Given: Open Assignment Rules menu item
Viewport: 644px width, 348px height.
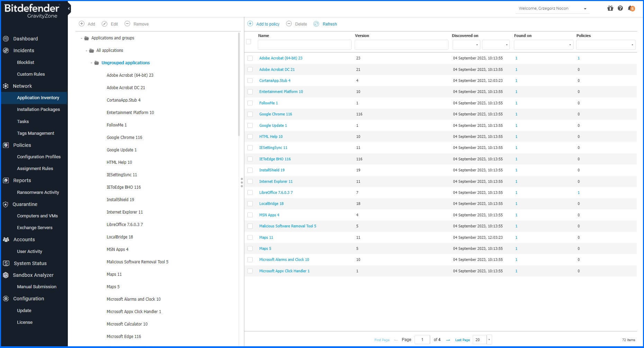Looking at the screenshot, I should (x=35, y=169).
